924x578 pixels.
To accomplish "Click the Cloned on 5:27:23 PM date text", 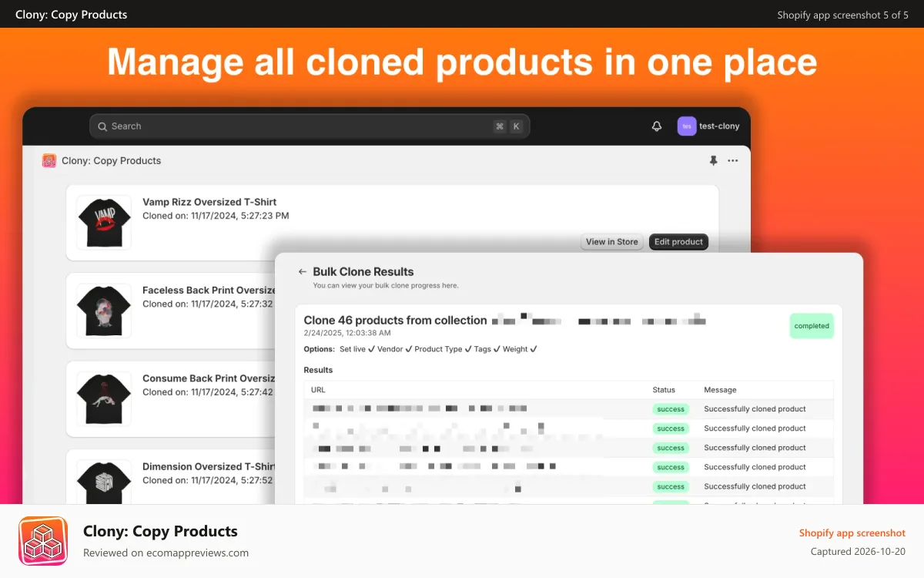I will coord(216,216).
